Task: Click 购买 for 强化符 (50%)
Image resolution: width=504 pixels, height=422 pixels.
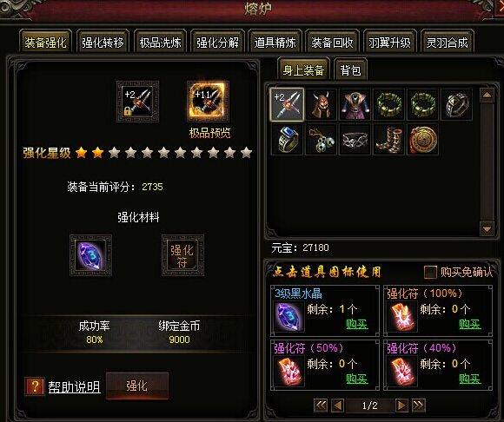Action: point(357,379)
